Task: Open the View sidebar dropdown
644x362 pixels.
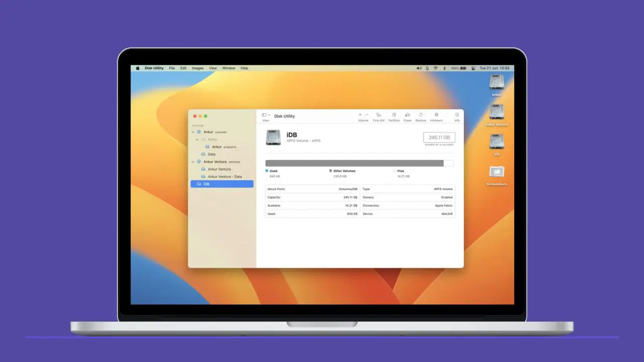Action: (x=266, y=115)
